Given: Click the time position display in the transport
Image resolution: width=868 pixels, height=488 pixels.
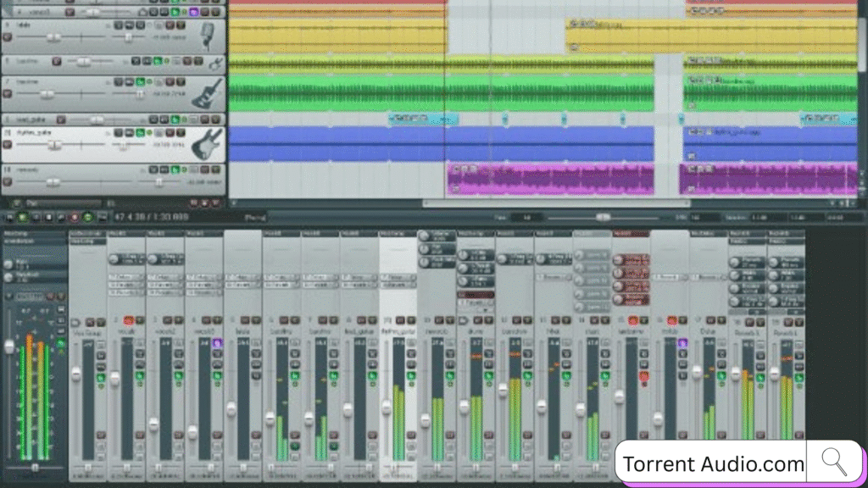Looking at the screenshot, I should pyautogui.click(x=152, y=218).
